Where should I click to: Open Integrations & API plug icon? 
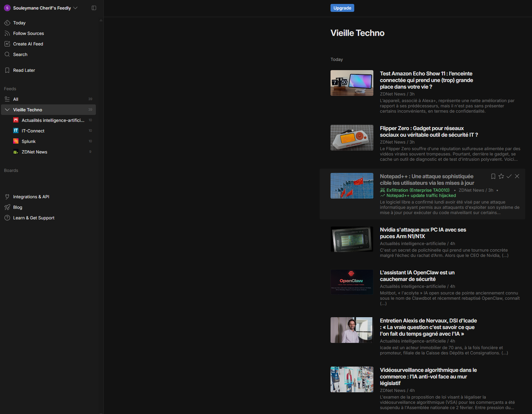point(7,197)
